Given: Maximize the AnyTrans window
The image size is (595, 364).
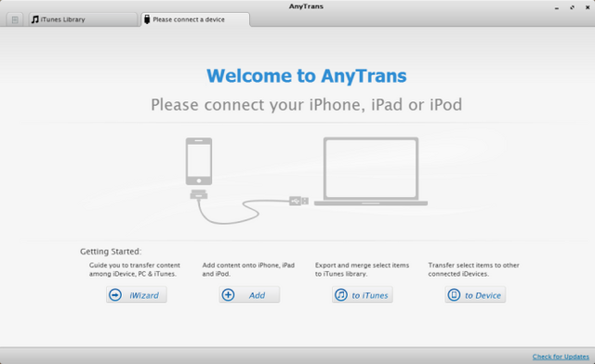Looking at the screenshot, I should [572, 7].
